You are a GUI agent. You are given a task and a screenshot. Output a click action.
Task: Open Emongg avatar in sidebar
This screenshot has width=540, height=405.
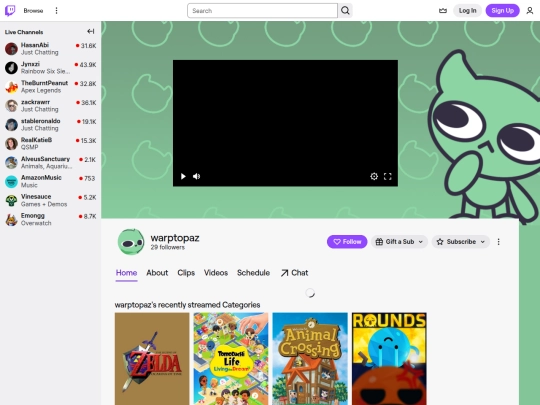coord(11,219)
